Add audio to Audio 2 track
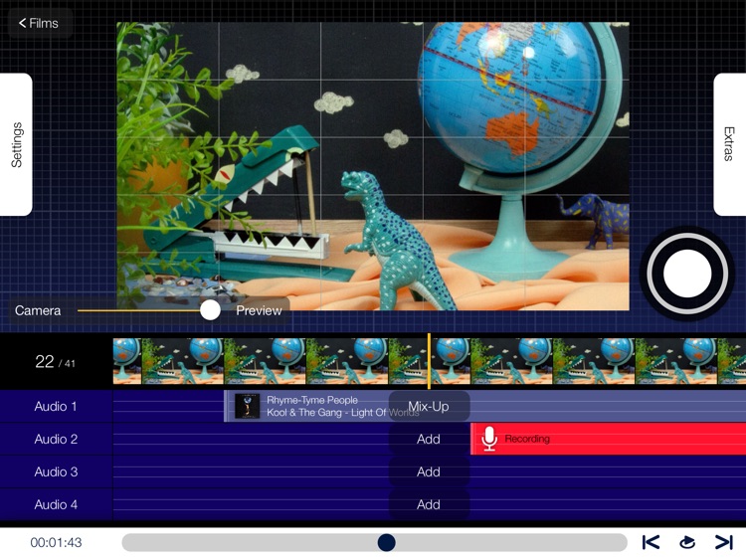 click(x=429, y=440)
